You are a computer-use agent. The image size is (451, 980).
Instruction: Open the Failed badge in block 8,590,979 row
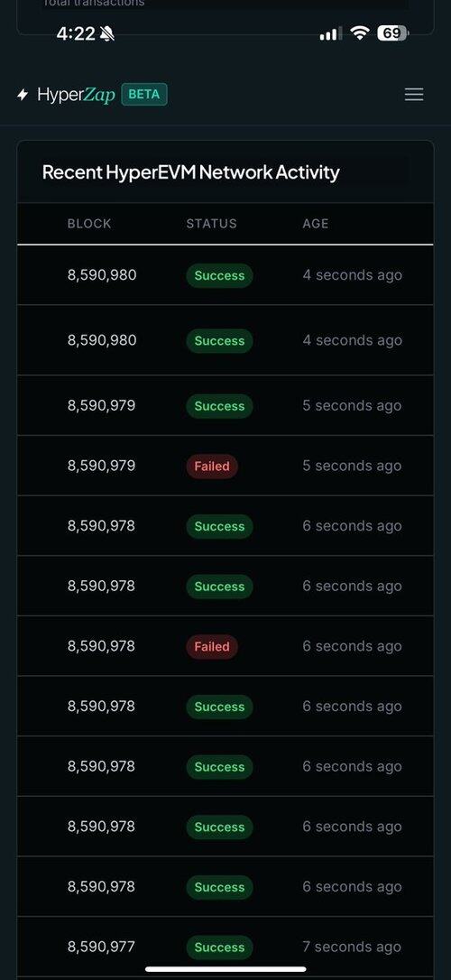coord(212,467)
